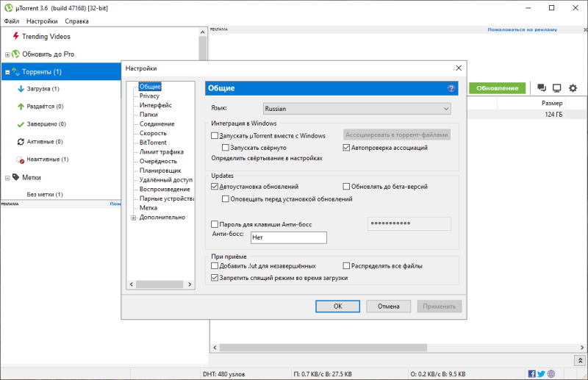Click Пожаловаться на рекламу link
Image resolution: width=588 pixels, height=380 pixels.
tap(522, 29)
